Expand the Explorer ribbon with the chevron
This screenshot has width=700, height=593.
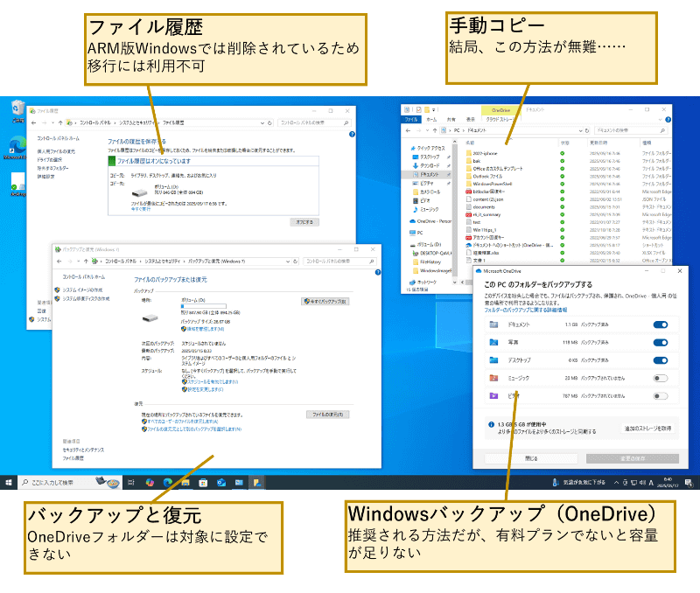point(661,120)
